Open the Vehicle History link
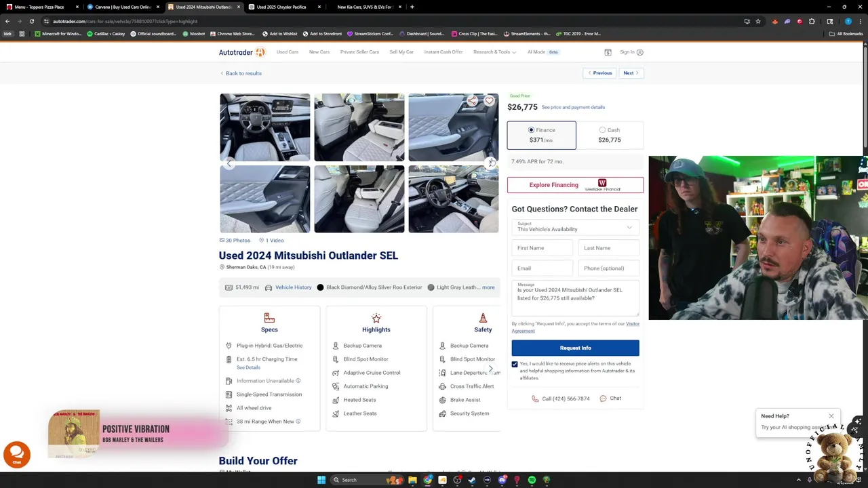The height and width of the screenshot is (488, 868). click(x=294, y=287)
